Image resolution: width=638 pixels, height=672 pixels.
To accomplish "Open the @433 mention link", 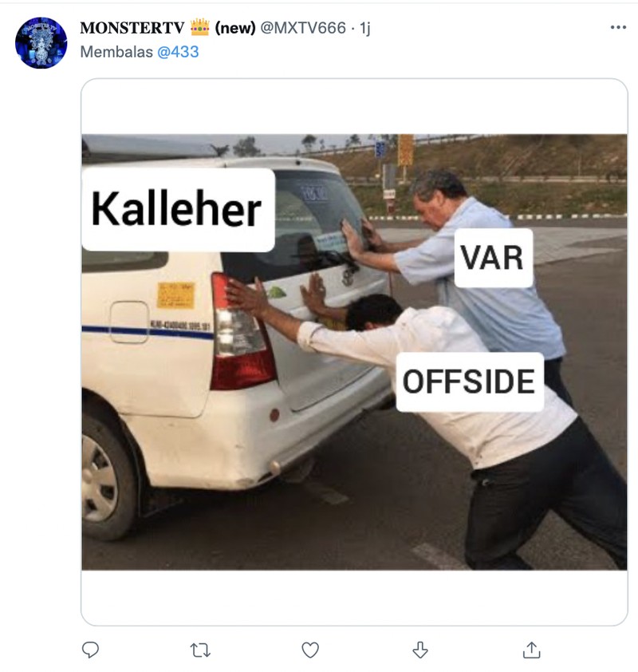I will [178, 52].
